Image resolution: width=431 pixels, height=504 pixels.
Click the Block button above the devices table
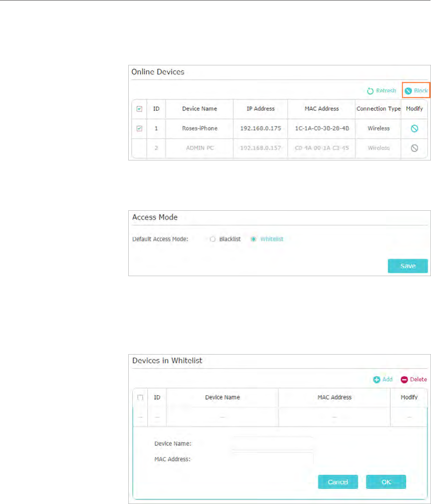coord(416,91)
